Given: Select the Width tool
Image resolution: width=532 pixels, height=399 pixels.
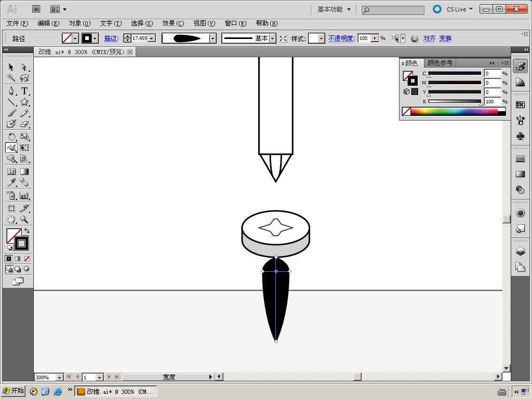Looking at the screenshot, I should click(x=11, y=148).
